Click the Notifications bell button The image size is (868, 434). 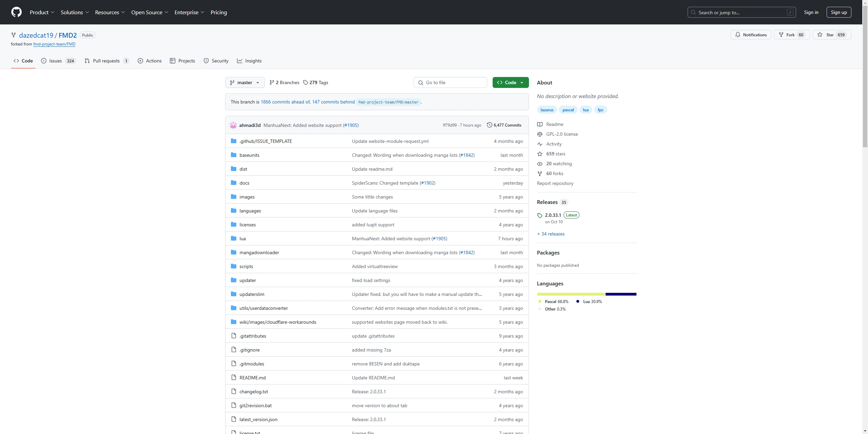click(751, 35)
